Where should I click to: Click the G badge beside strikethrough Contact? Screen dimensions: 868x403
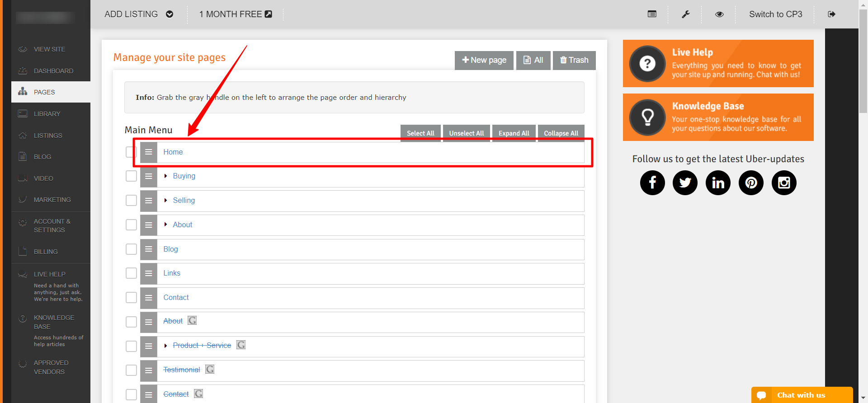pyautogui.click(x=198, y=394)
